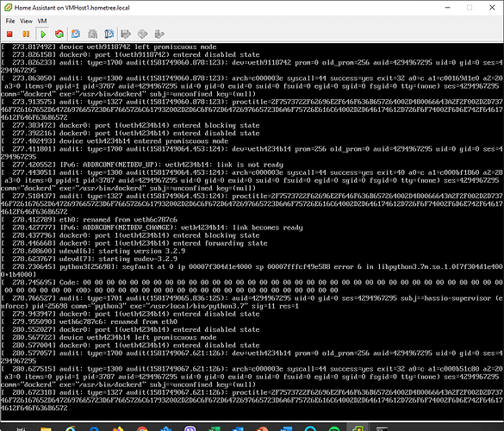This screenshot has width=504, height=431.
Task: Click the green Power On play button
Action: click(43, 34)
